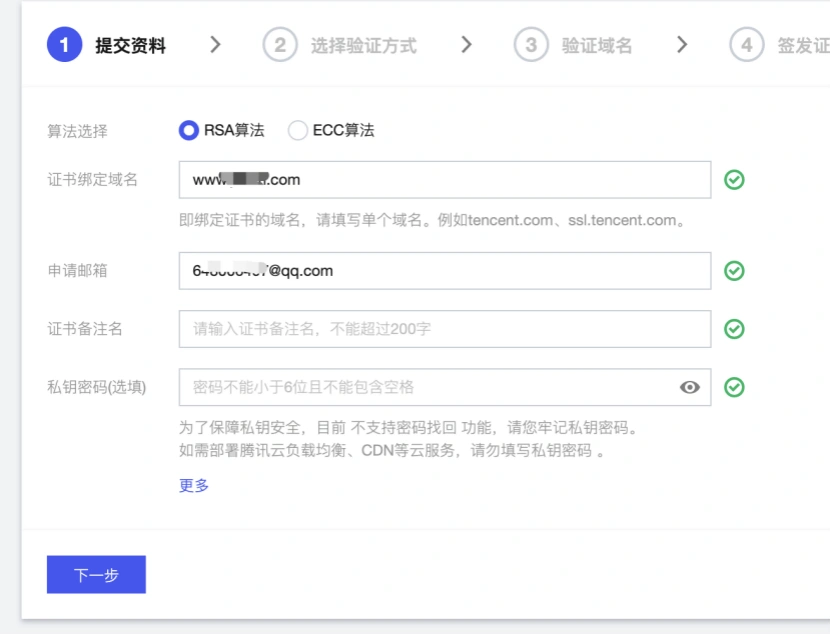Toggle password visibility eye icon
The image size is (832, 636).
(x=690, y=387)
